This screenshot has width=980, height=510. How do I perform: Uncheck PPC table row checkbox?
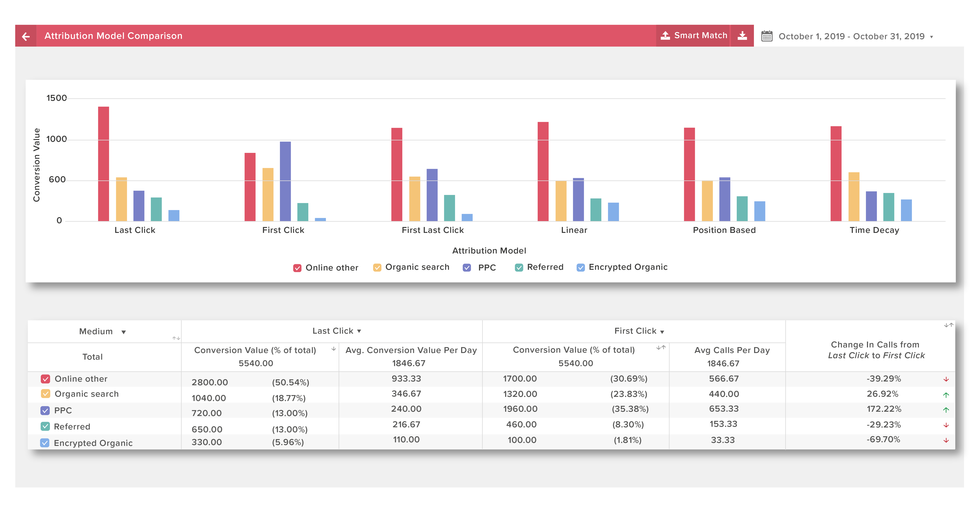(x=45, y=410)
